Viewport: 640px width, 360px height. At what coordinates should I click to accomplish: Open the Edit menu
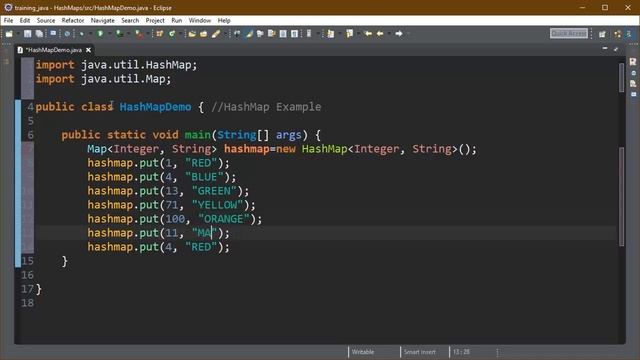pos(24,20)
